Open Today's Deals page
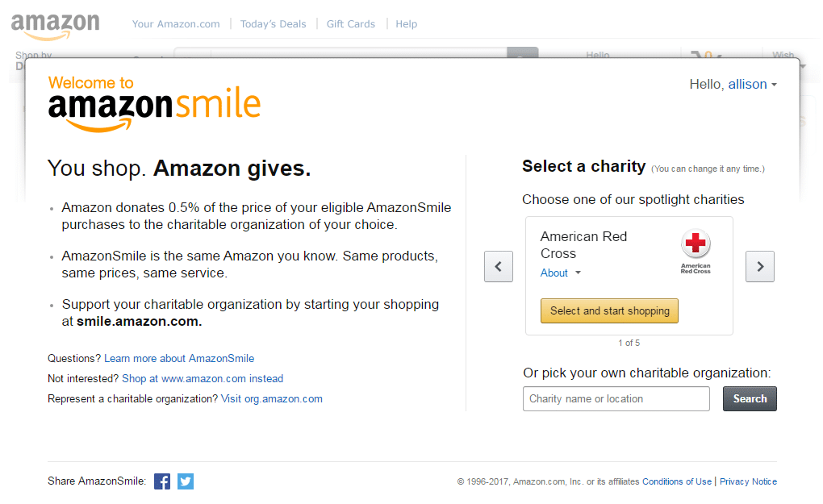The width and height of the screenshot is (823, 504). pyautogui.click(x=274, y=24)
